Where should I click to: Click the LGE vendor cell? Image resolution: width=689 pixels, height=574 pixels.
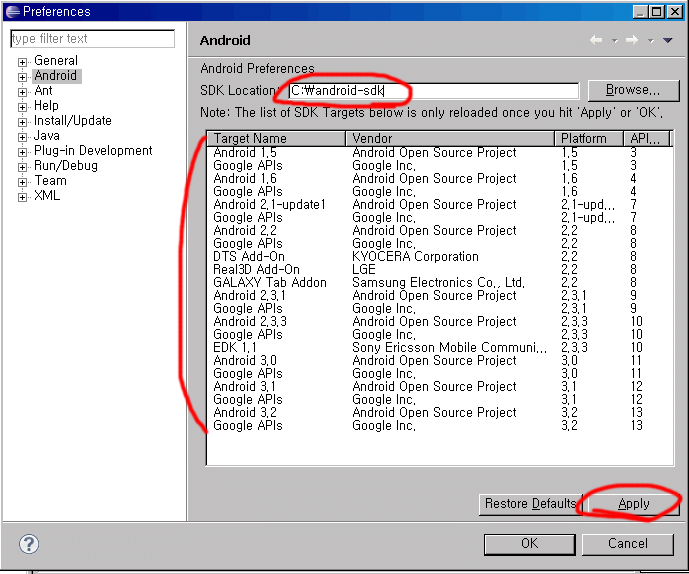[x=364, y=269]
